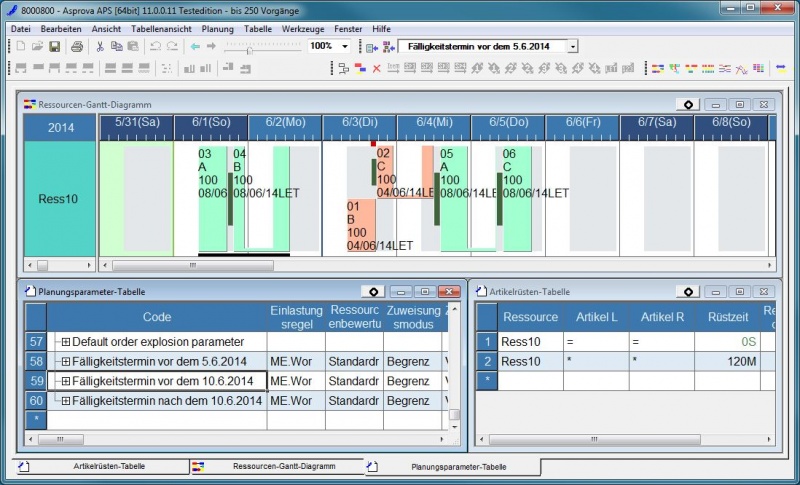Viewport: 800px width, 485px height.
Task: Open the Planung menu
Action: coord(217,29)
